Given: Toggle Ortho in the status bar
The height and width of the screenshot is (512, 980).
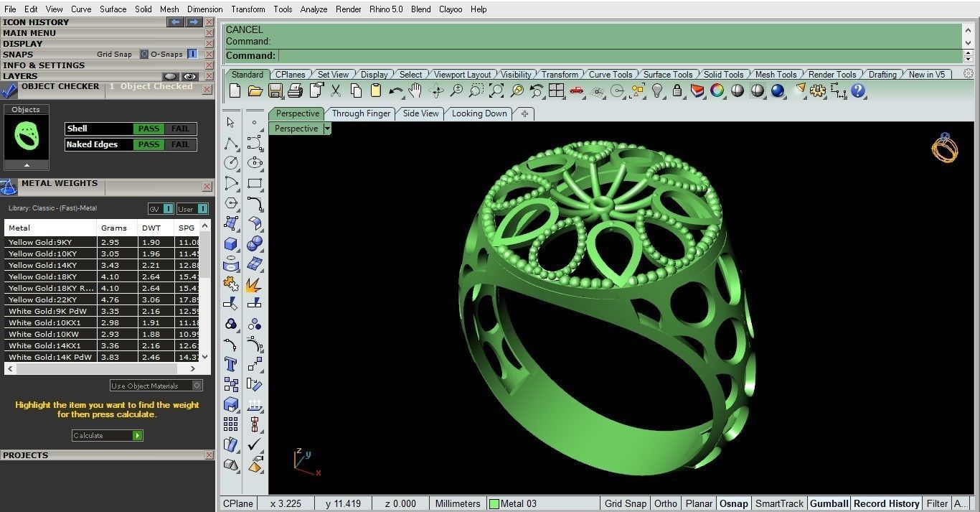Looking at the screenshot, I should coord(665,503).
